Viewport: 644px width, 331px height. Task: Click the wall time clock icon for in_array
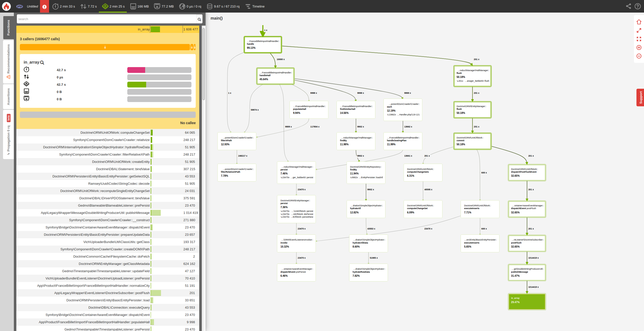(x=26, y=69)
